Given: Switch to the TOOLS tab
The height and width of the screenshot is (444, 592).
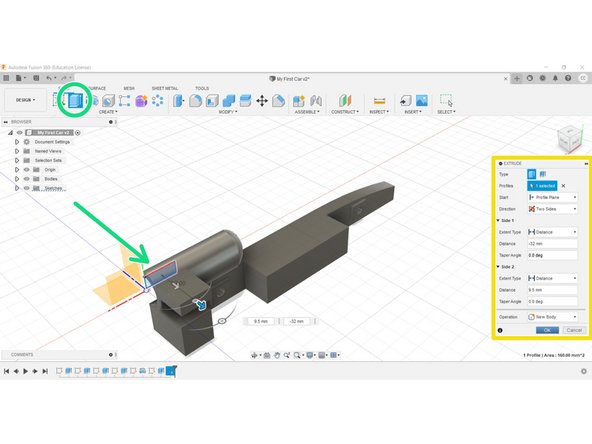Looking at the screenshot, I should 202,88.
